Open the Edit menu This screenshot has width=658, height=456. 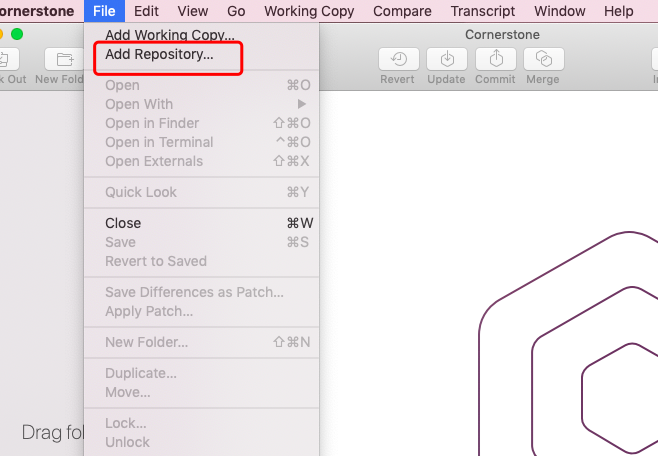click(x=146, y=11)
